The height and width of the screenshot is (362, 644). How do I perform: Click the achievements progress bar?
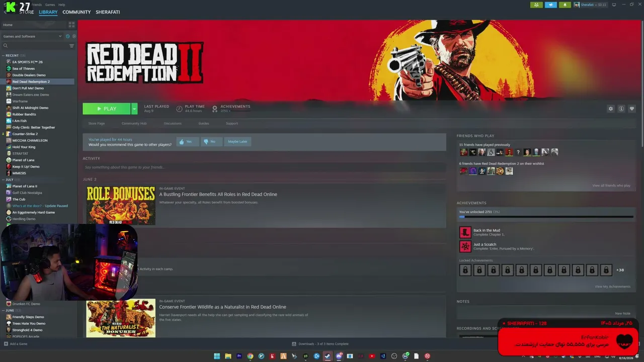(546, 217)
